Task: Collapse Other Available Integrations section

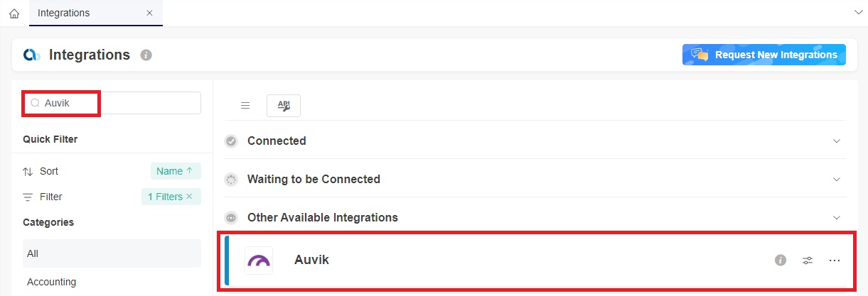Action: click(836, 217)
